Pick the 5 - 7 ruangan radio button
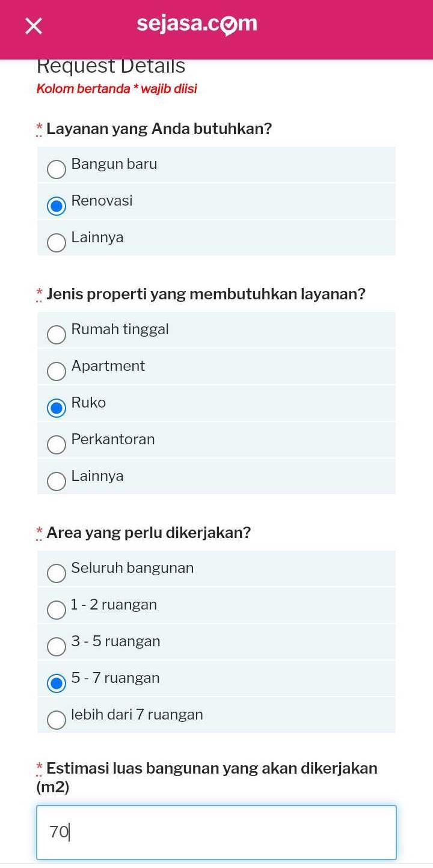 click(x=57, y=683)
